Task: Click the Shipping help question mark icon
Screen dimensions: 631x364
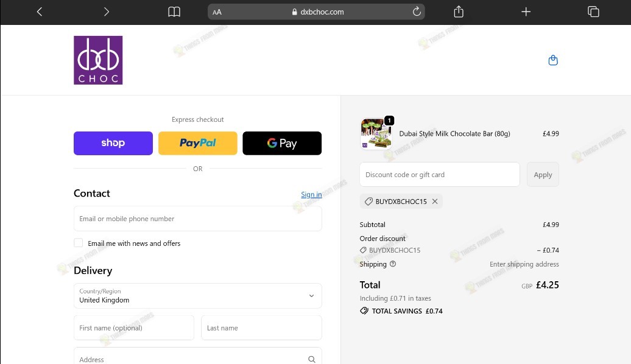Action: [393, 264]
